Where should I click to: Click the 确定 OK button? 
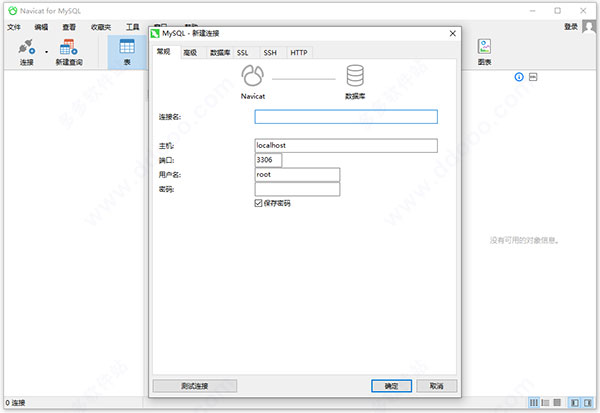(391, 386)
